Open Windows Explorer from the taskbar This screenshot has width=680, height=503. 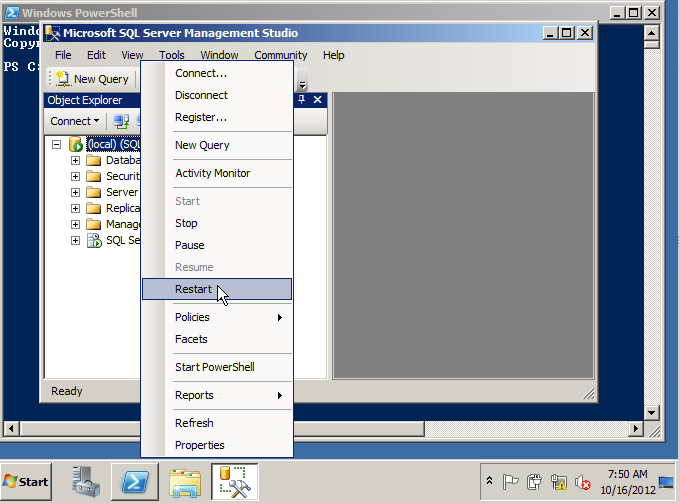(x=185, y=482)
